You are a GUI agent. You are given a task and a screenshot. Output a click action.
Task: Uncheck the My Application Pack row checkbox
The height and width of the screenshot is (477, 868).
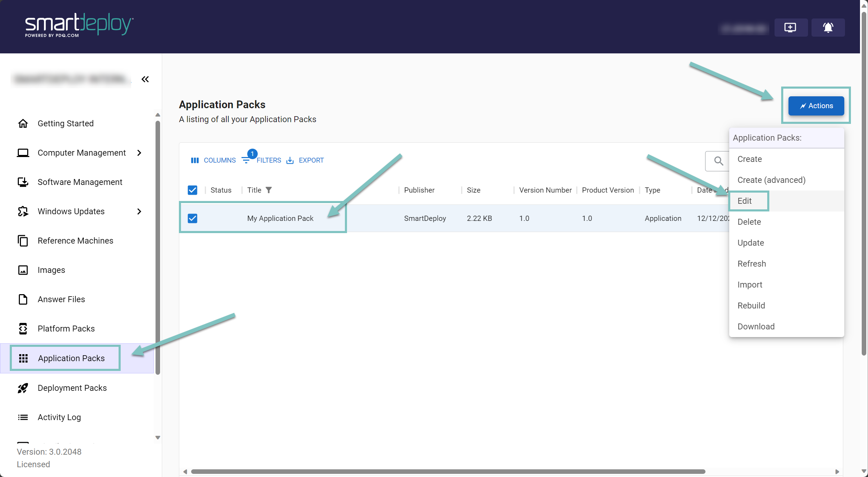(193, 218)
